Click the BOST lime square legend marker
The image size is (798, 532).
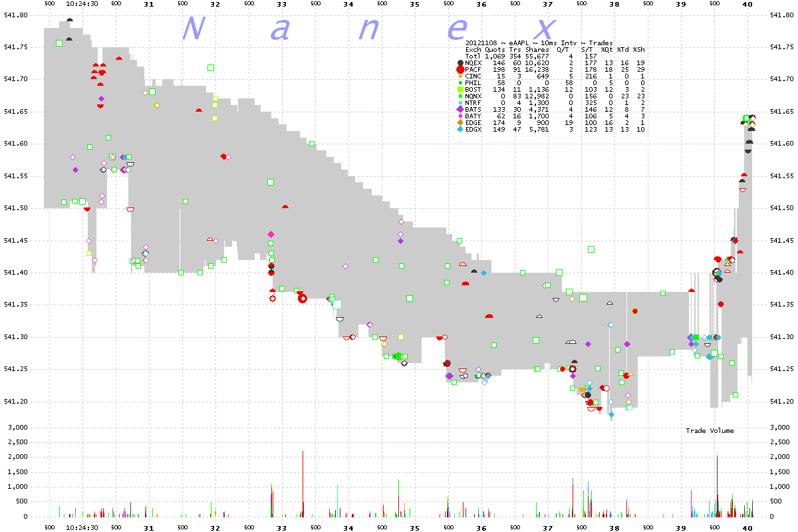460,89
